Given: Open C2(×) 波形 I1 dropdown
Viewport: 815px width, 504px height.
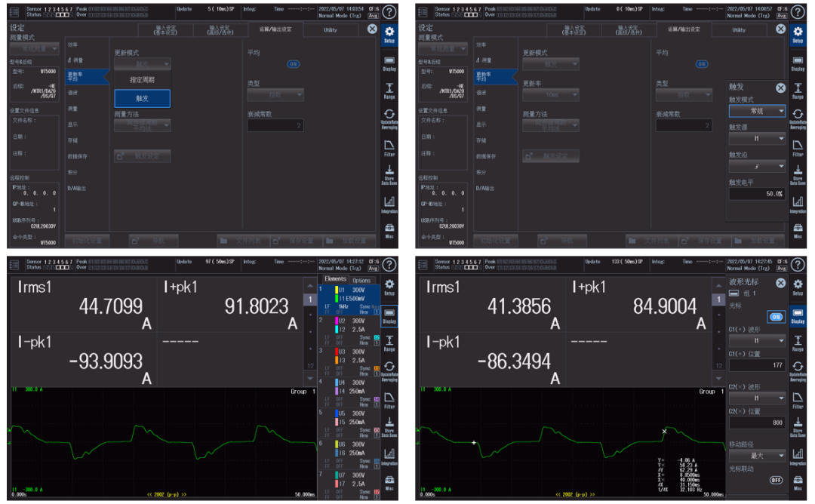Looking at the screenshot, I should [757, 398].
